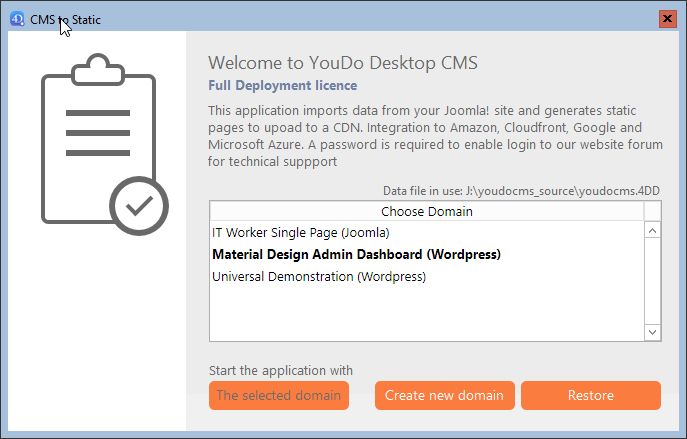Click the Create new domain button

(x=445, y=395)
